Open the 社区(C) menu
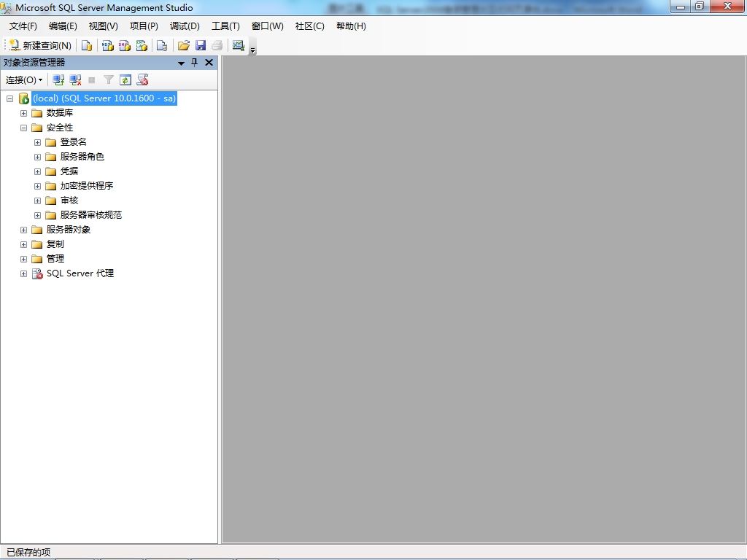The height and width of the screenshot is (560, 747). click(x=309, y=26)
